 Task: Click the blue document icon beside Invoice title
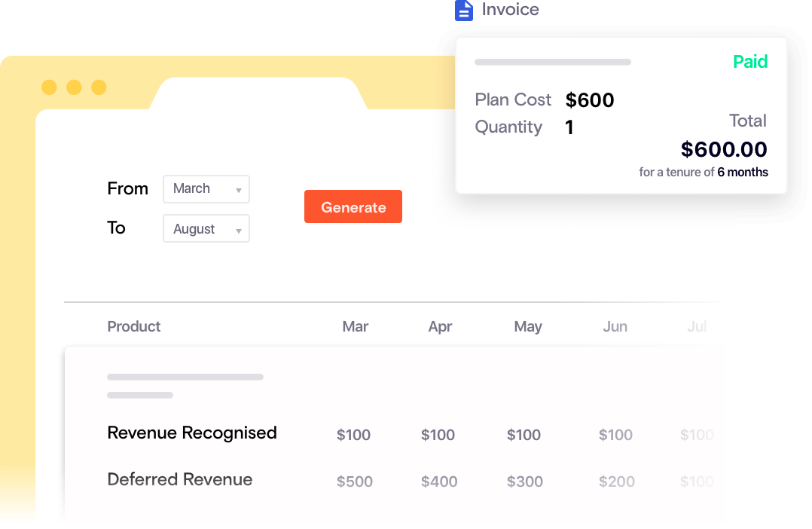coord(463,11)
